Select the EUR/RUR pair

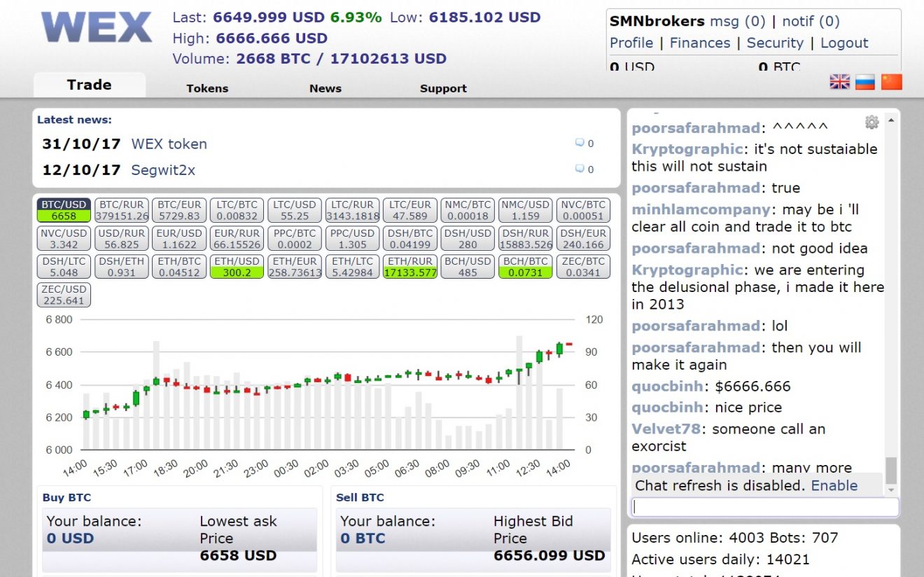[237, 238]
